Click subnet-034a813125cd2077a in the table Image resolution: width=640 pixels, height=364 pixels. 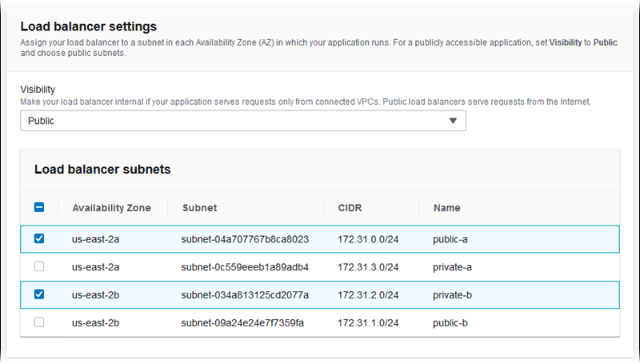point(245,295)
